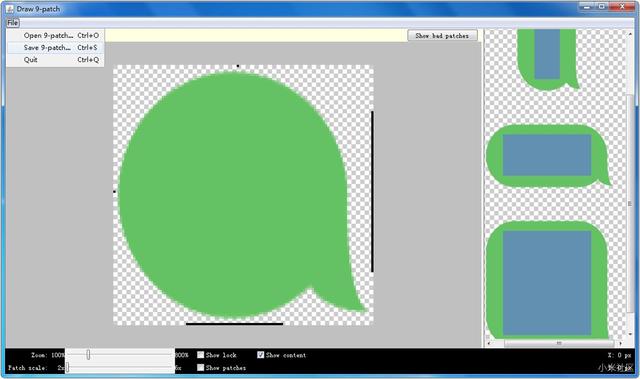This screenshot has width=640, height=379.
Task: Click the Patch scale slider handle
Action: 67,368
